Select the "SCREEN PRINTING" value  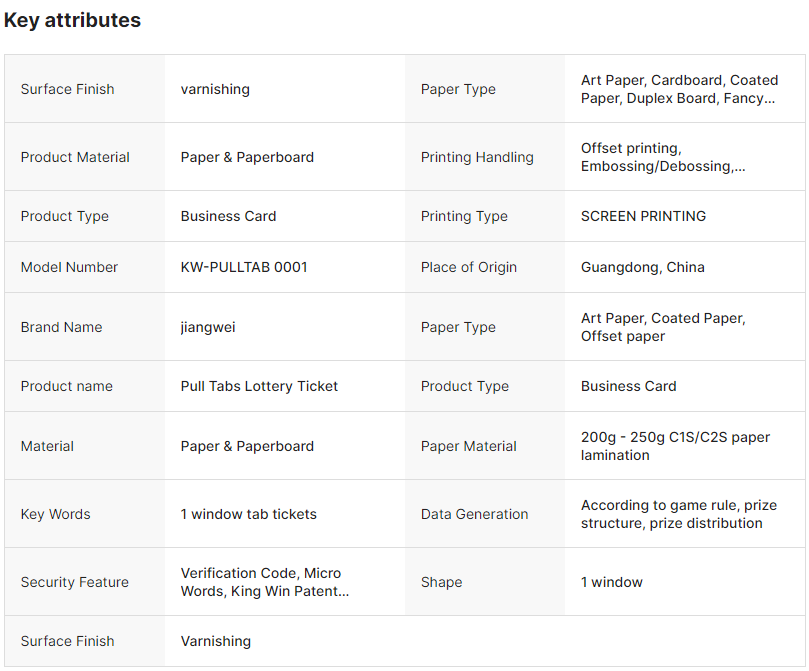[x=643, y=216]
